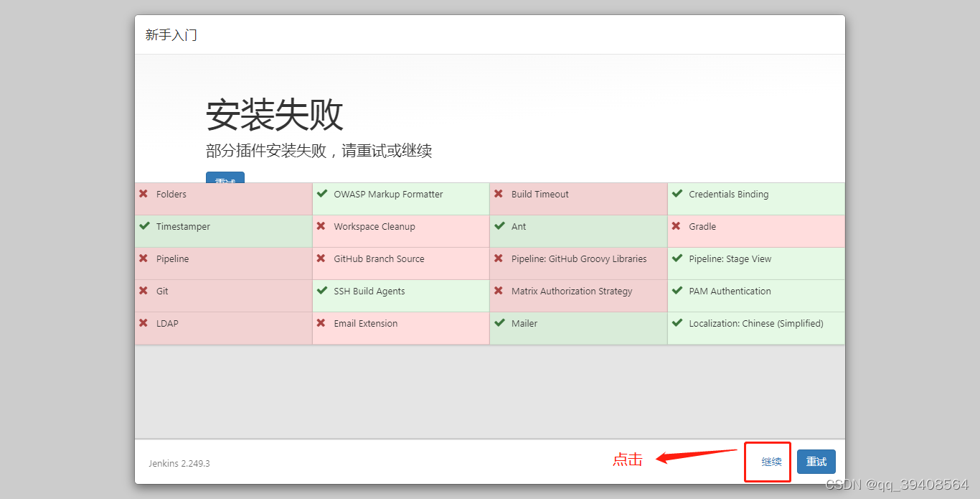Click the red X icon beside Gradle

(676, 226)
